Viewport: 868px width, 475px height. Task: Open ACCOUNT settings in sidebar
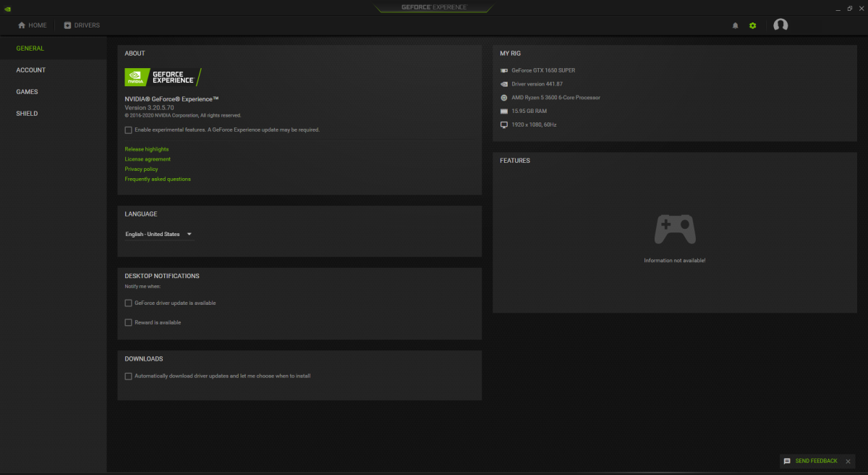(31, 70)
